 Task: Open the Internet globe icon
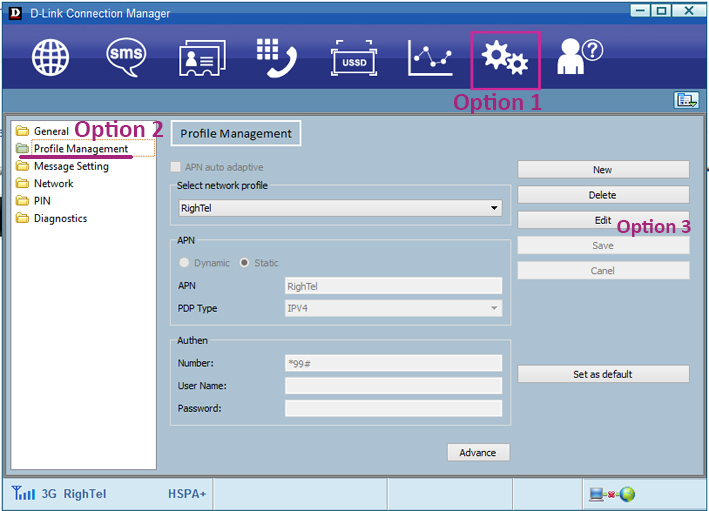click(x=52, y=59)
